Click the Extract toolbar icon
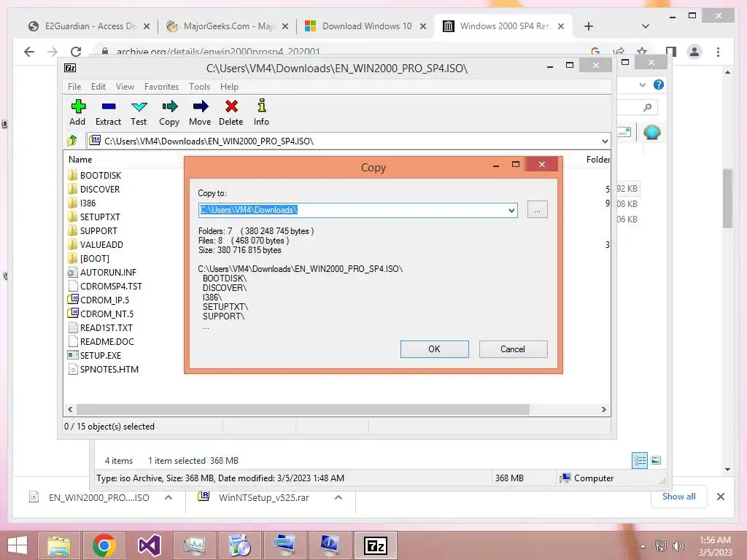The image size is (747, 560). (108, 113)
